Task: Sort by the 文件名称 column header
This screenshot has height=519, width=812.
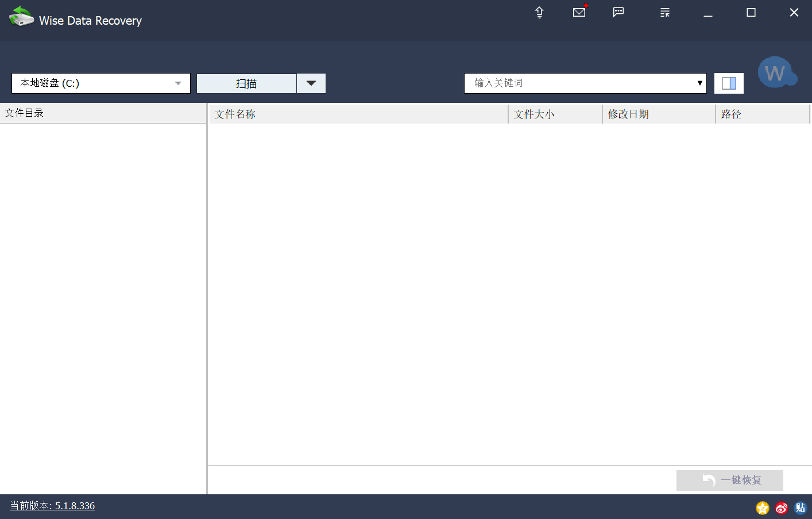Action: [358, 114]
